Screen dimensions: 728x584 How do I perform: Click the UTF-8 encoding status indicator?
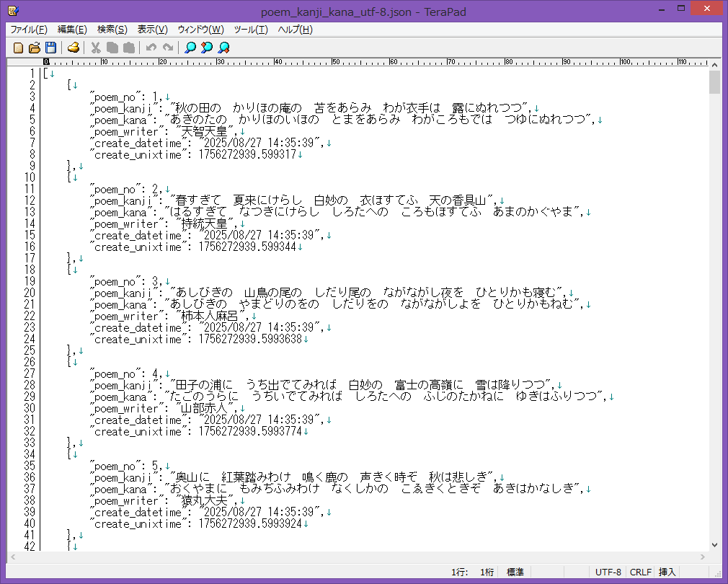[x=608, y=572]
